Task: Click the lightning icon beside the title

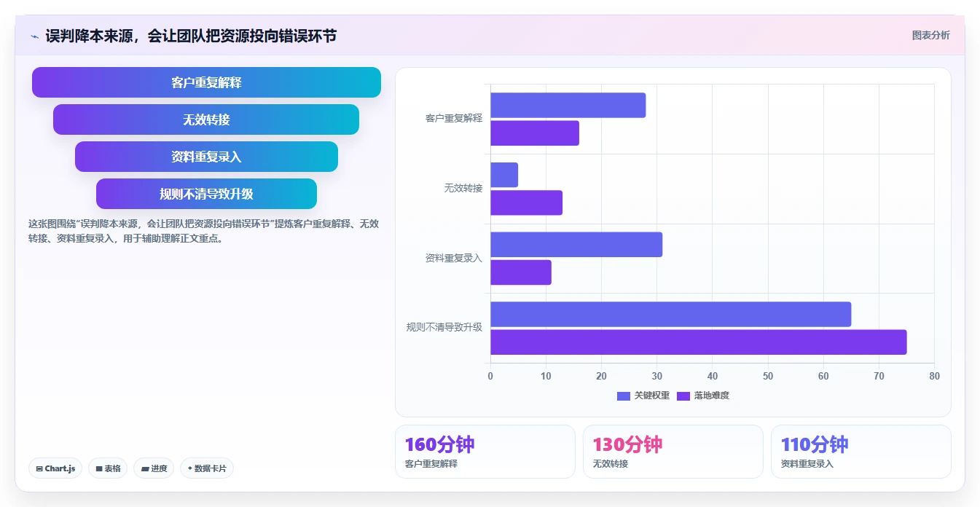Action: coord(34,36)
